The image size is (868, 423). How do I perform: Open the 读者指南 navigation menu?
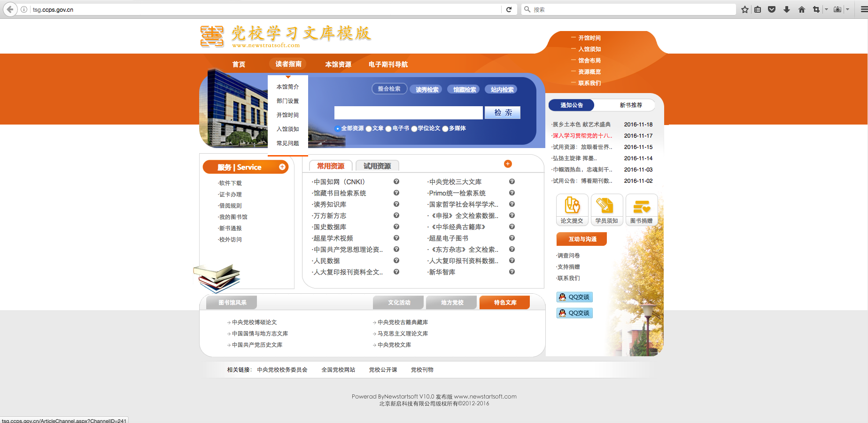click(288, 64)
